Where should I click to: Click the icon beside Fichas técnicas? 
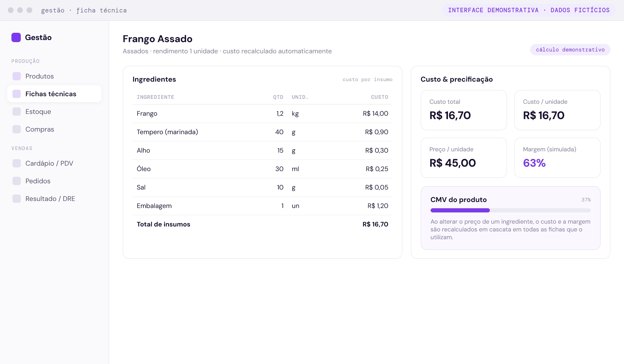17,94
